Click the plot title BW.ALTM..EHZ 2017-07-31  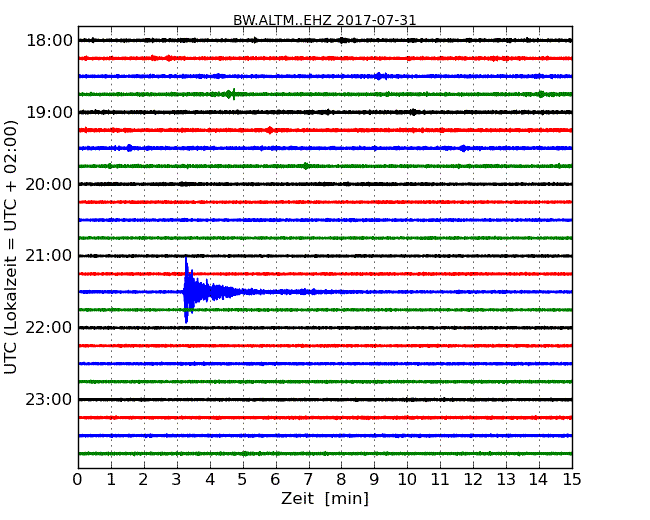pyautogui.click(x=325, y=20)
